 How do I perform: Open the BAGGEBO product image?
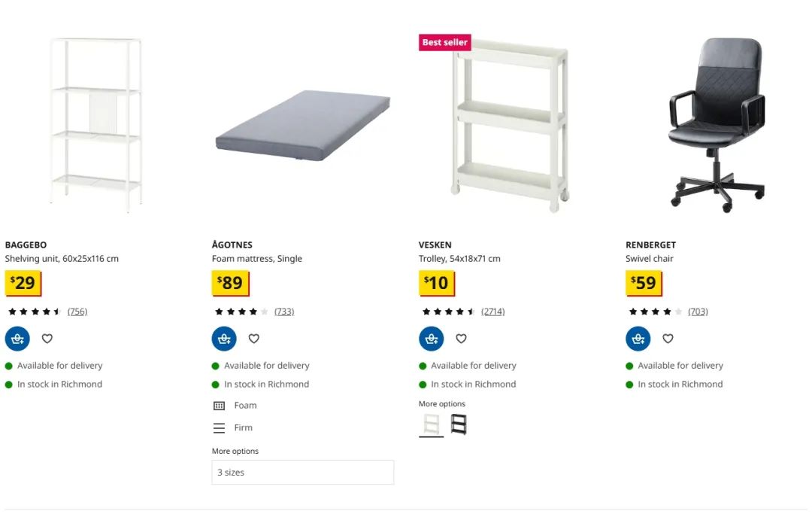[95, 125]
